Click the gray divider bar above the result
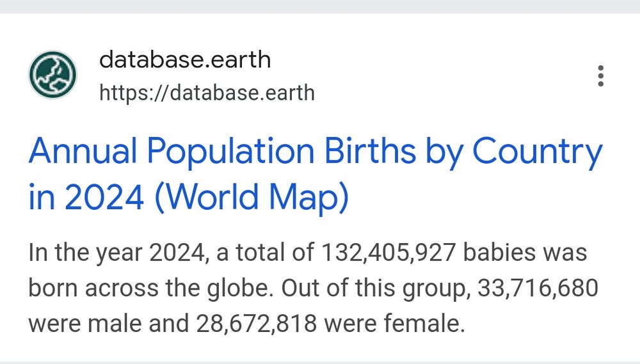 (x=320, y=6)
